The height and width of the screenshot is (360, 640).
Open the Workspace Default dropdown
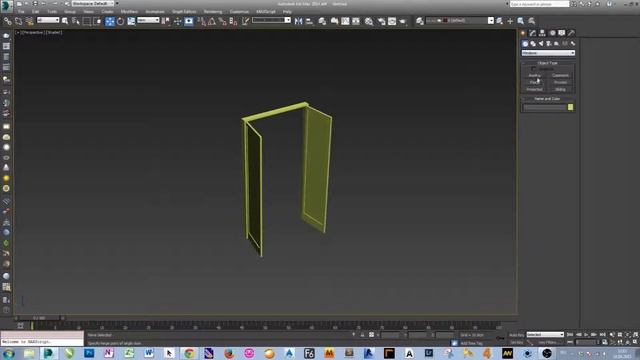click(93, 4)
